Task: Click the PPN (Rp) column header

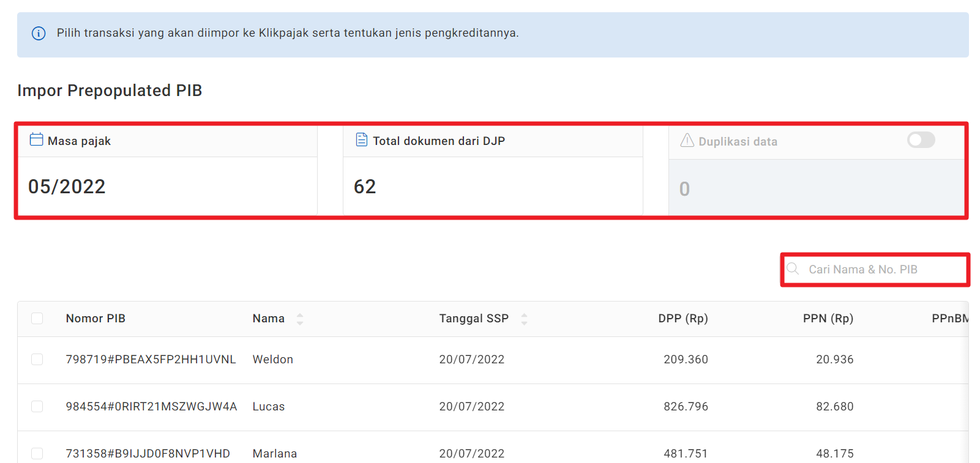Action: [828, 319]
